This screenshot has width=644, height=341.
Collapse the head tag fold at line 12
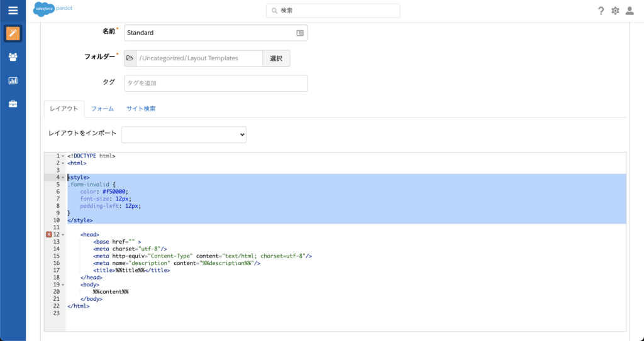point(63,234)
